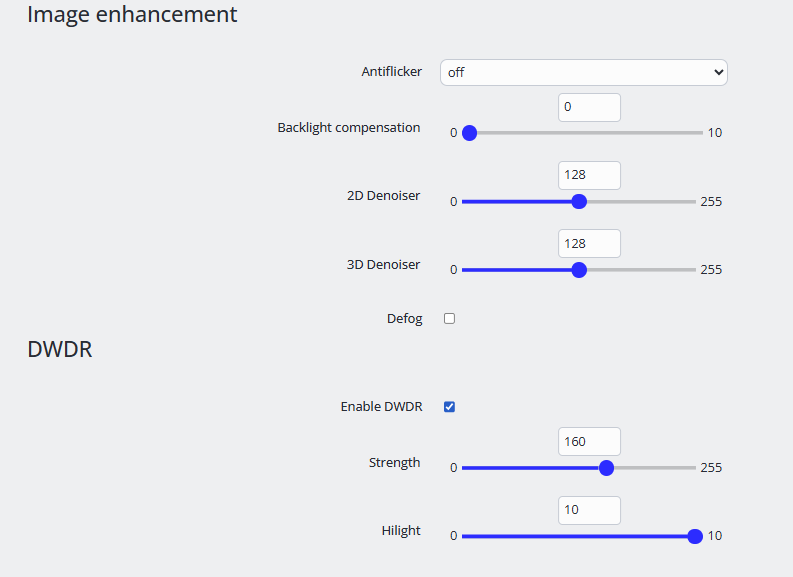
Task: Click the Backlight compensation slider handle
Action: point(469,133)
